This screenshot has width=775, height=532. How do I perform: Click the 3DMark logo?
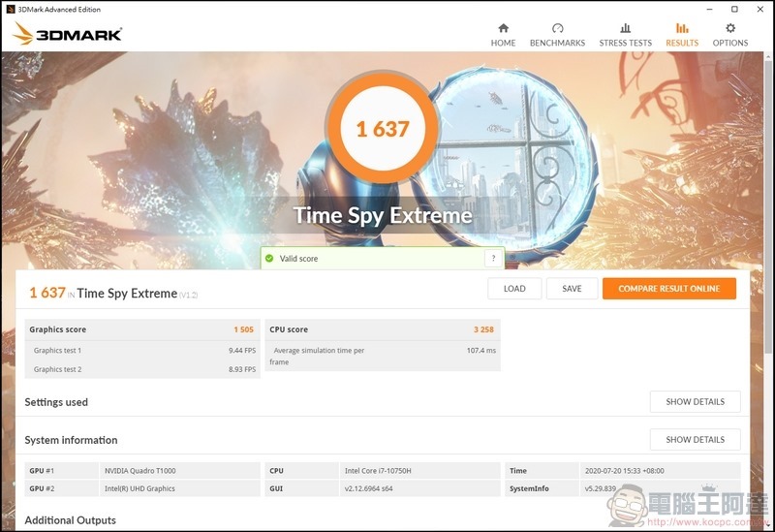tap(67, 34)
